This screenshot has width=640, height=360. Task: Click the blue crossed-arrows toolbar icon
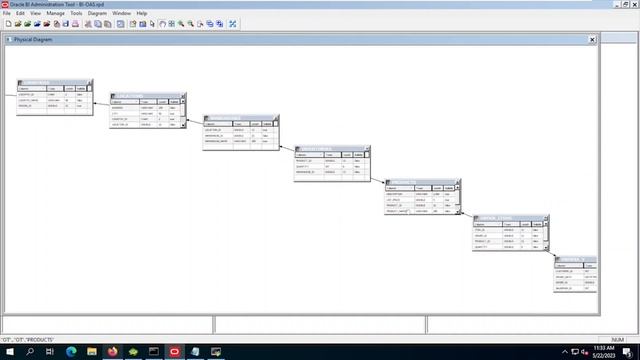(x=233, y=24)
